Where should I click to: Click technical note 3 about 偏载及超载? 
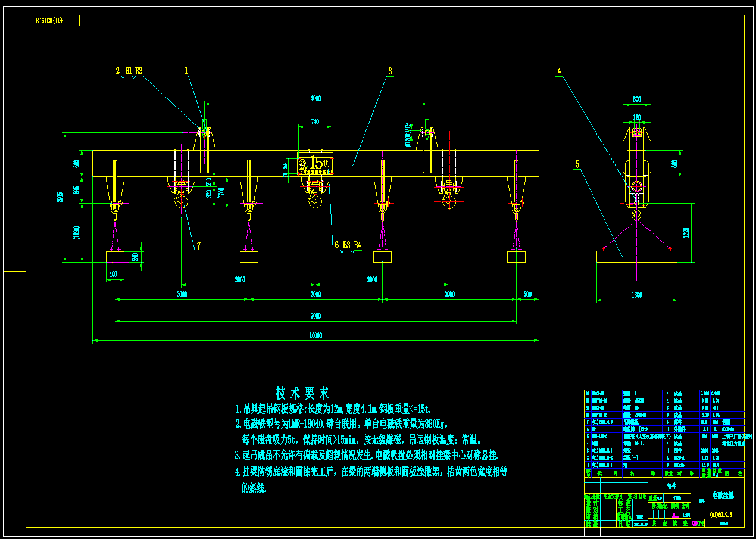click(367, 456)
